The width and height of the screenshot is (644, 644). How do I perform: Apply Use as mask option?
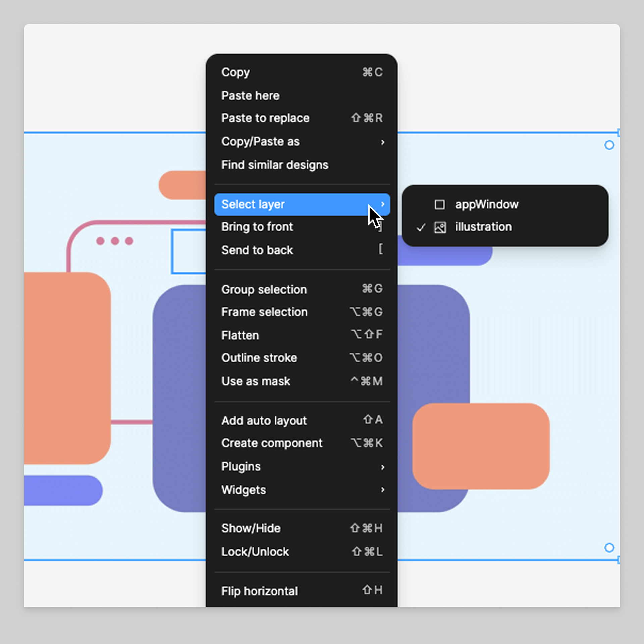[256, 381]
